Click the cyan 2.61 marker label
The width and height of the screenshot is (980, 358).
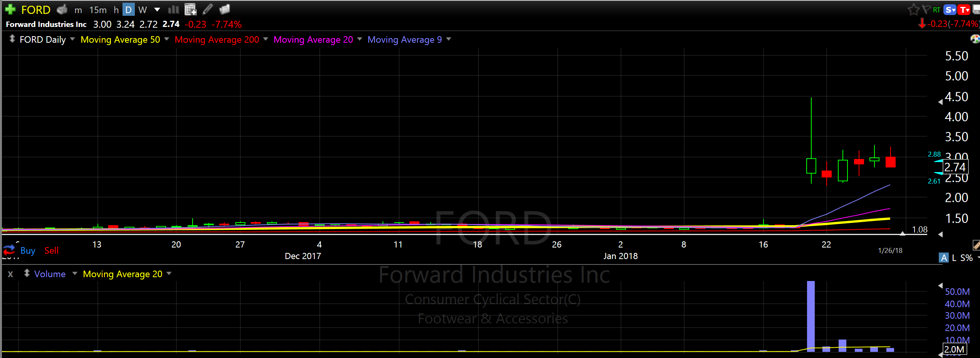[x=934, y=181]
